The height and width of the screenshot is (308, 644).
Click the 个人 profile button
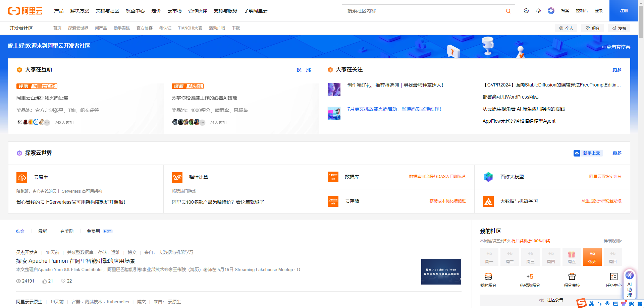coord(566,28)
